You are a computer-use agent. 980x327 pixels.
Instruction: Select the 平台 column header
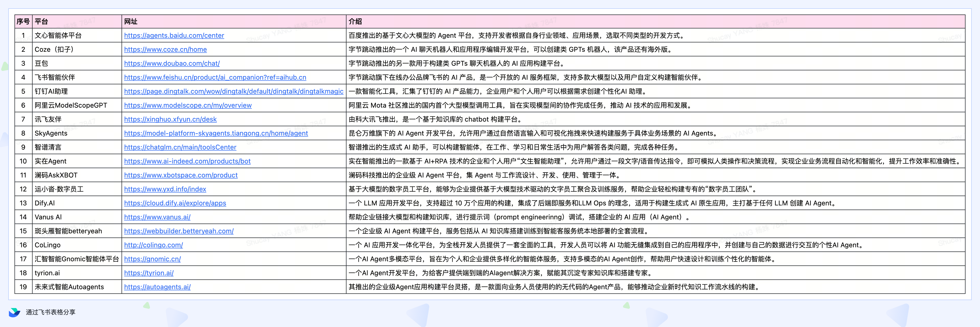[x=77, y=21]
